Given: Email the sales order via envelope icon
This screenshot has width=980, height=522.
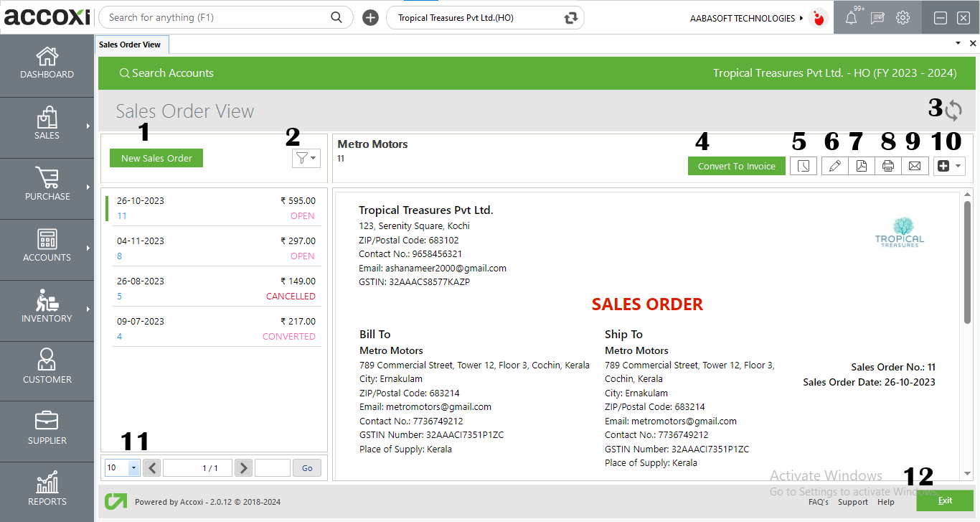Looking at the screenshot, I should coord(915,165).
